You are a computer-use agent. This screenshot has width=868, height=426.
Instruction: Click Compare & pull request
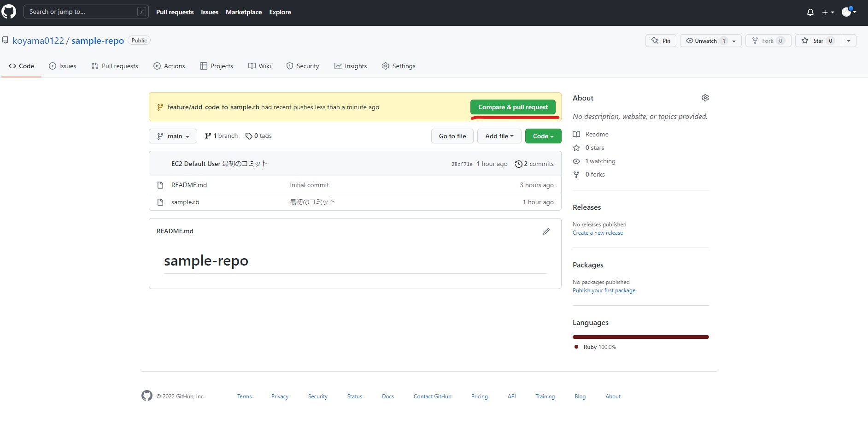tap(513, 107)
